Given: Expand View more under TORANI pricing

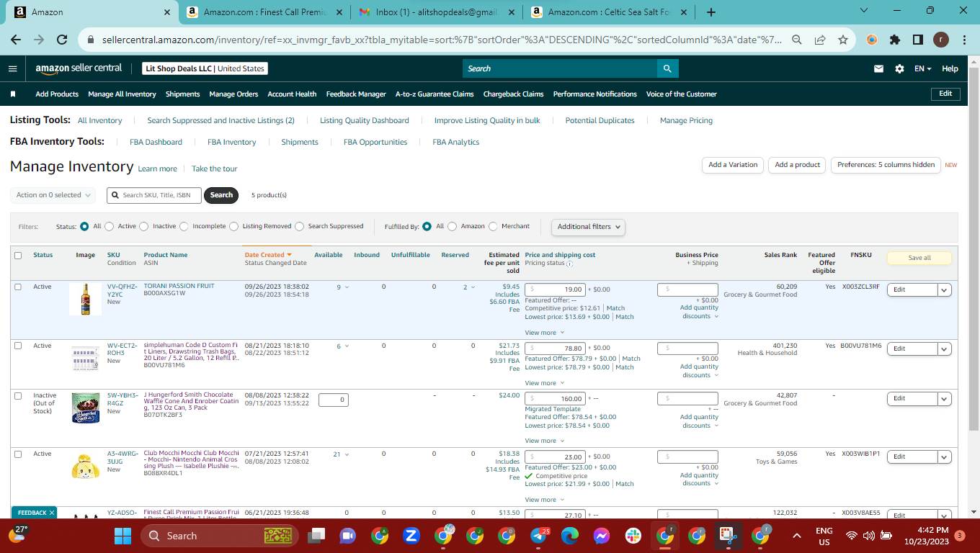Looking at the screenshot, I should (545, 333).
